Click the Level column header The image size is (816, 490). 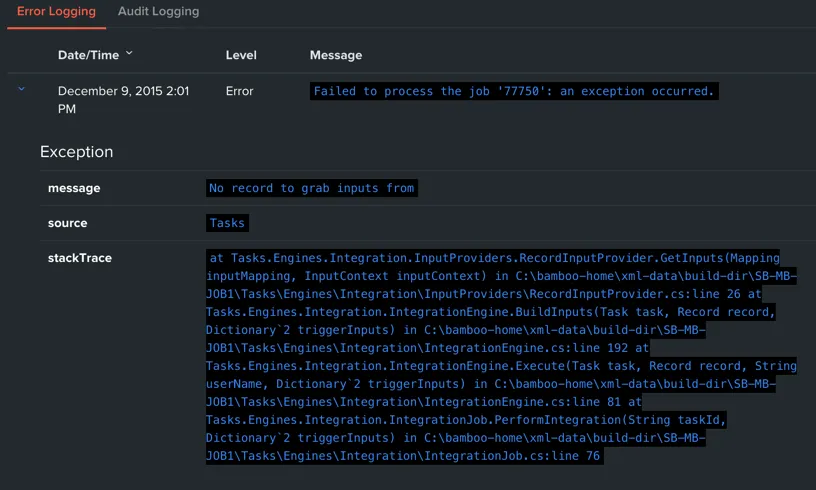click(x=241, y=55)
